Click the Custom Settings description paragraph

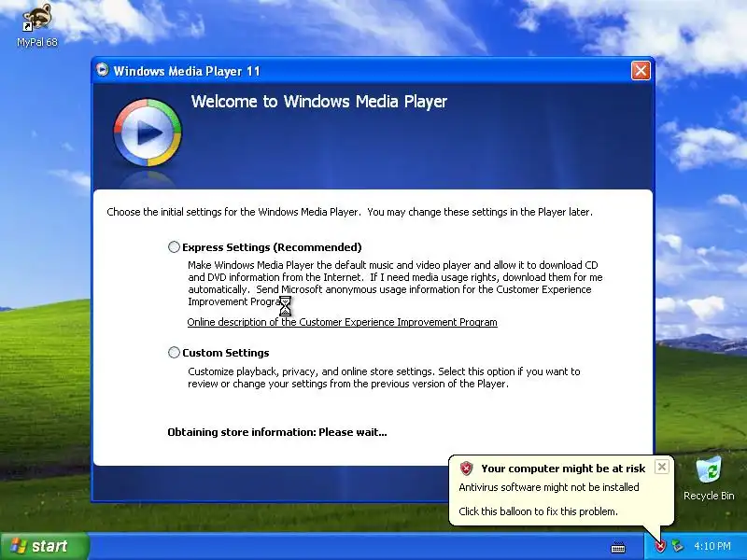pos(384,377)
